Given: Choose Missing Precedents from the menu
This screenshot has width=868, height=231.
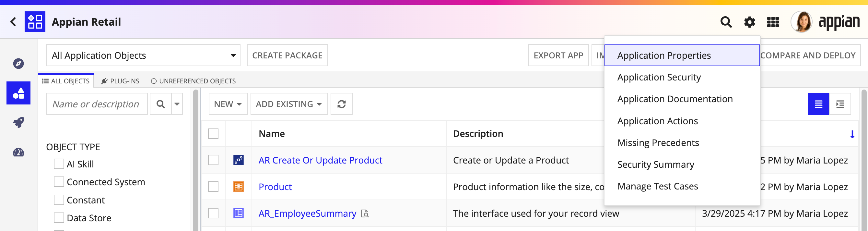Looking at the screenshot, I should [x=682, y=143].
